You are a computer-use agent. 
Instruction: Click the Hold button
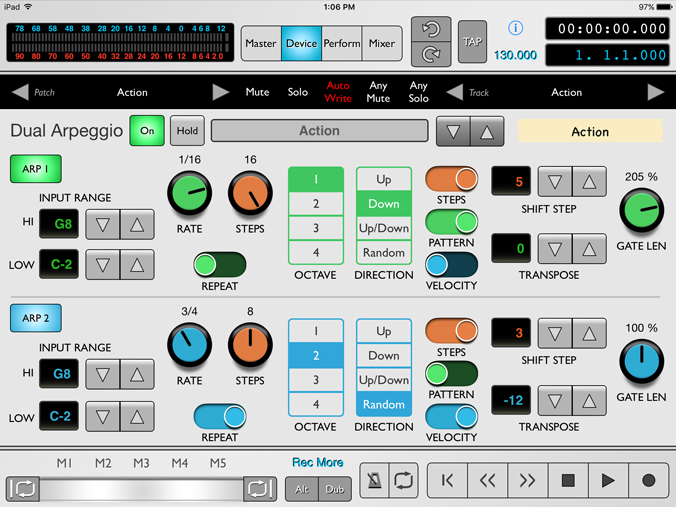[187, 131]
